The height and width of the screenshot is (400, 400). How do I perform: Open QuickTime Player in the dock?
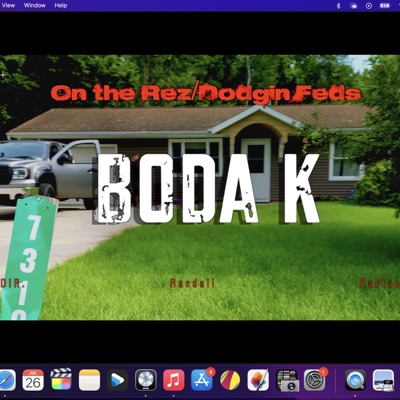(x=355, y=380)
